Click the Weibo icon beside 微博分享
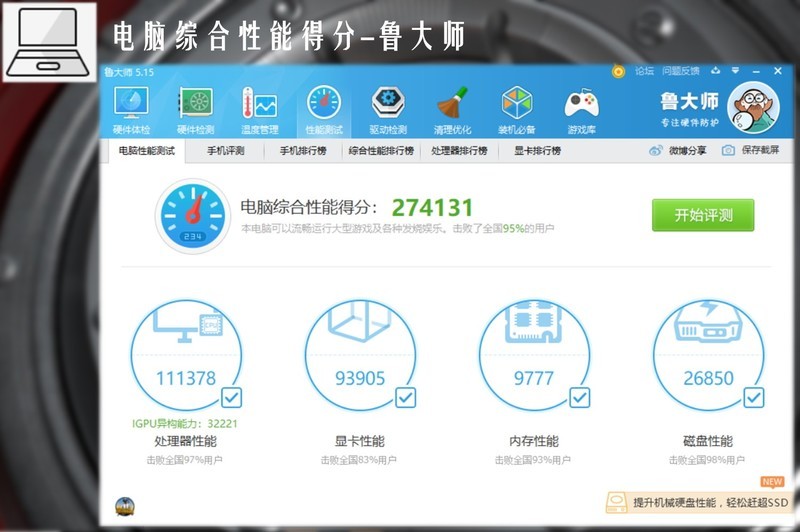This screenshot has width=800, height=532. (x=656, y=150)
